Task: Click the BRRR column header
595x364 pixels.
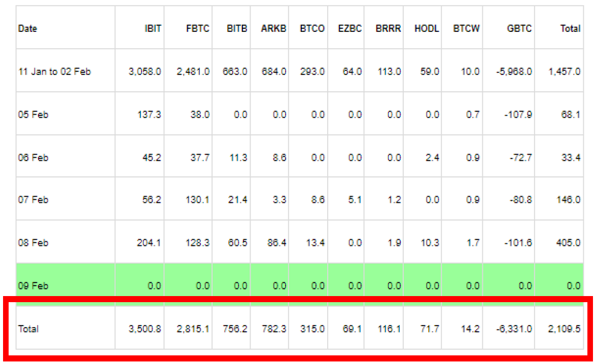Action: (388, 28)
